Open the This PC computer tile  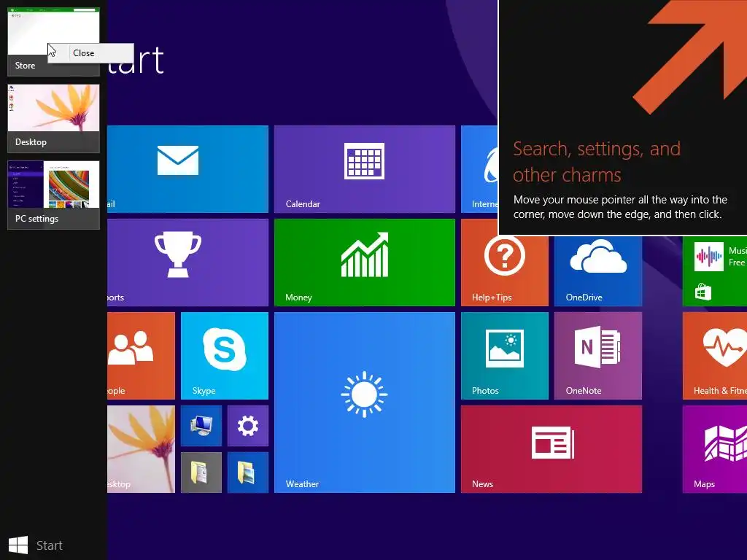[x=201, y=426]
